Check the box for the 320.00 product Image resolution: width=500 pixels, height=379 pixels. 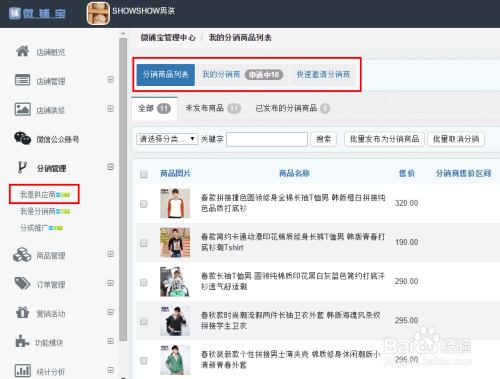(x=144, y=204)
